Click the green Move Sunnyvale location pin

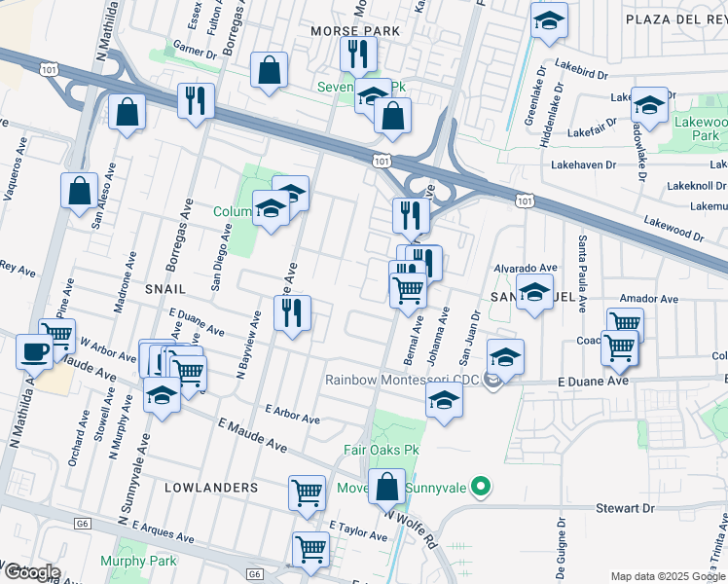click(x=482, y=488)
